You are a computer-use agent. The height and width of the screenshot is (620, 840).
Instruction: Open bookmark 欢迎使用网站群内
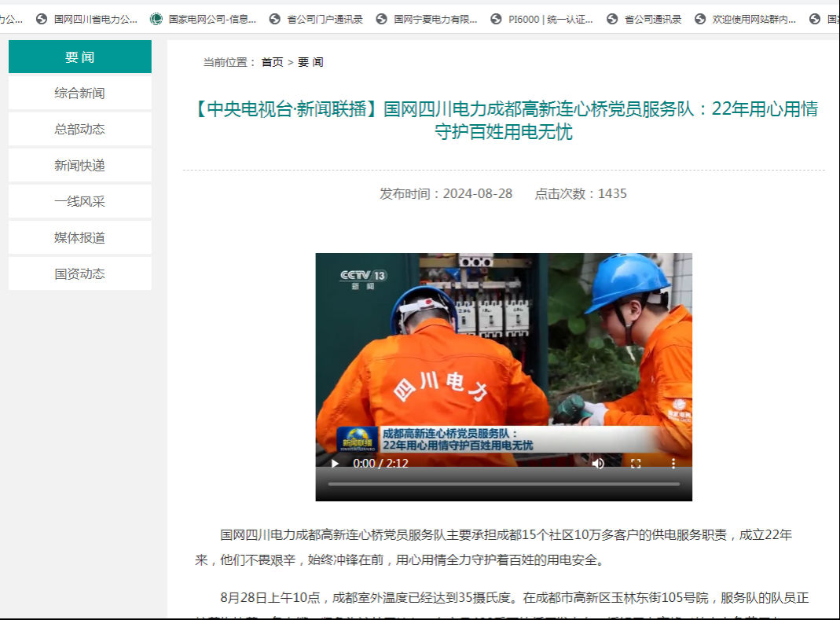745,20
